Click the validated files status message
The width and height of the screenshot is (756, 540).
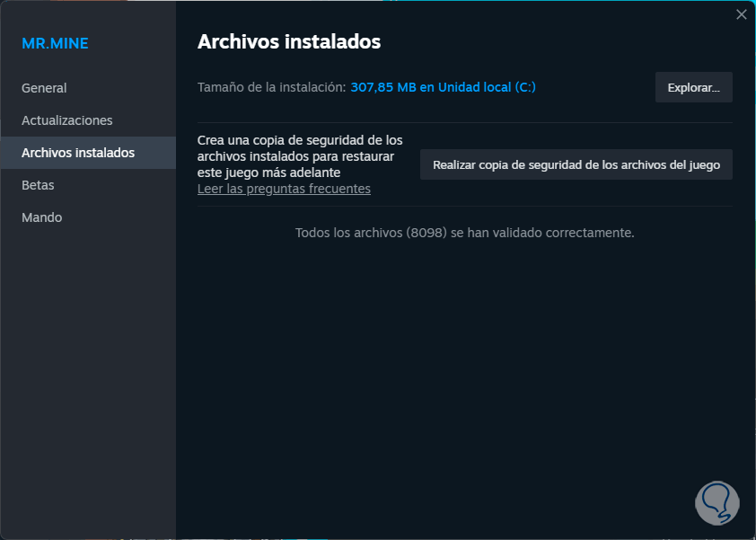point(465,233)
